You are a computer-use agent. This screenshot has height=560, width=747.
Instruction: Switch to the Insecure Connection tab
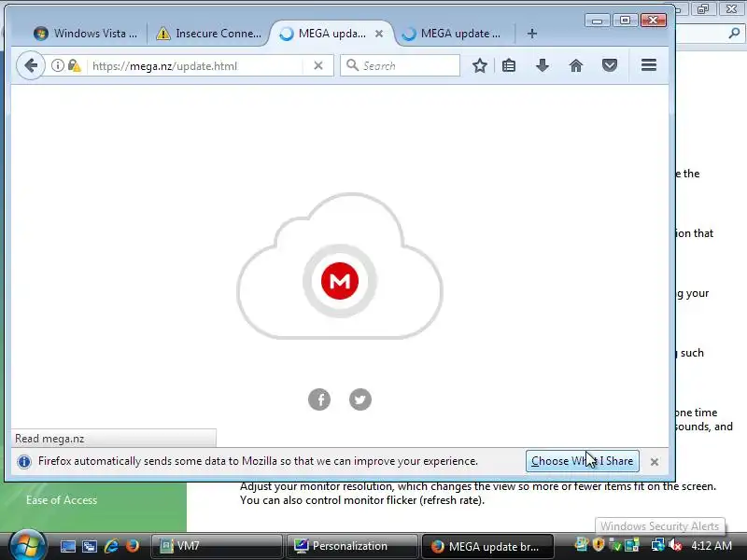(x=208, y=34)
